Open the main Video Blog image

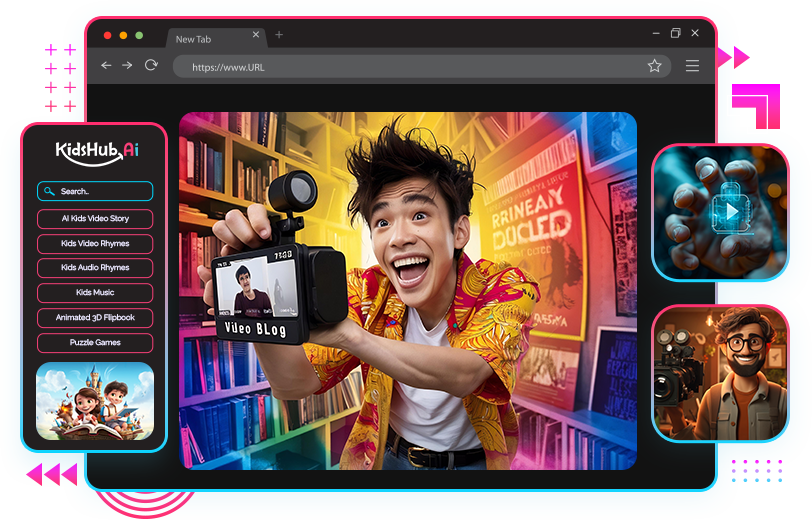pos(408,291)
